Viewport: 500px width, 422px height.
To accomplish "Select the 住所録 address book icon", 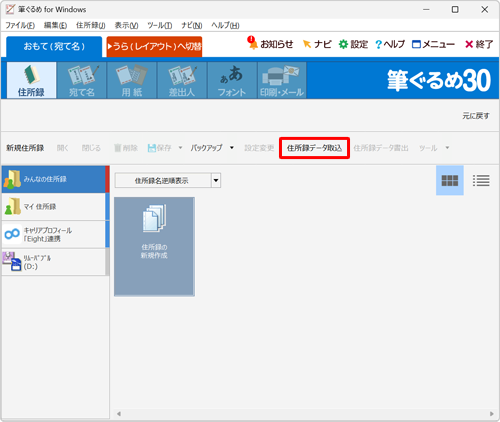I will coord(31,80).
